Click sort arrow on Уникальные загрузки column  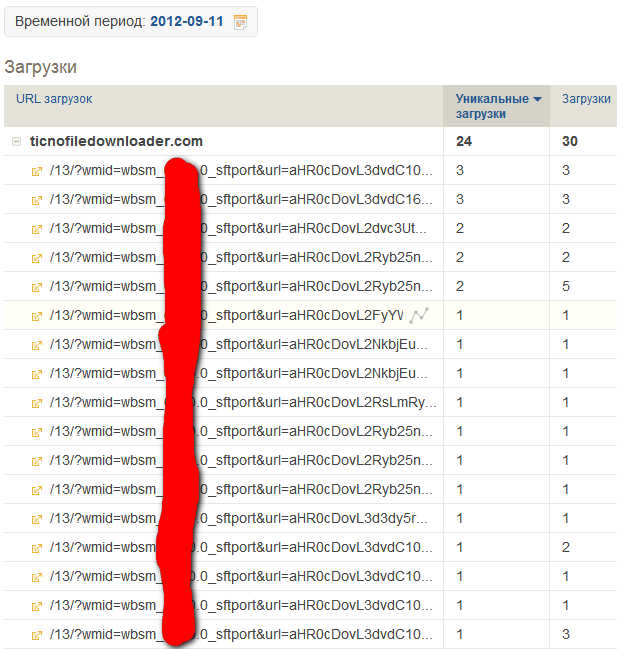(537, 99)
